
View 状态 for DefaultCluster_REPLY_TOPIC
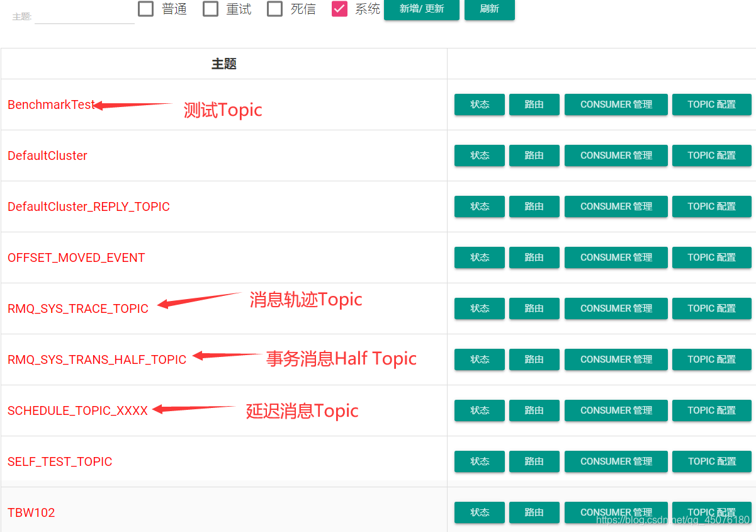coord(480,207)
